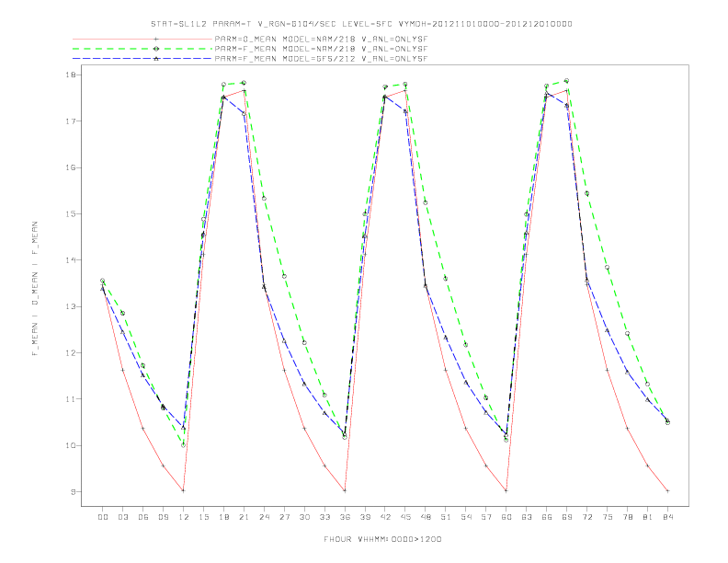Click y-axis tick label 10
Viewport: 728px width, 563px height.
tap(71, 445)
